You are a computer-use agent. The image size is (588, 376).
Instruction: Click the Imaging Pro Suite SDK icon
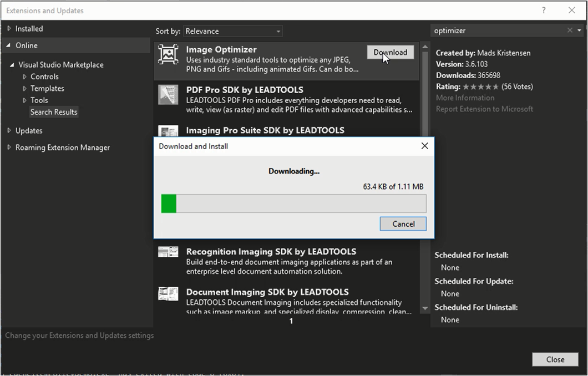click(x=168, y=131)
